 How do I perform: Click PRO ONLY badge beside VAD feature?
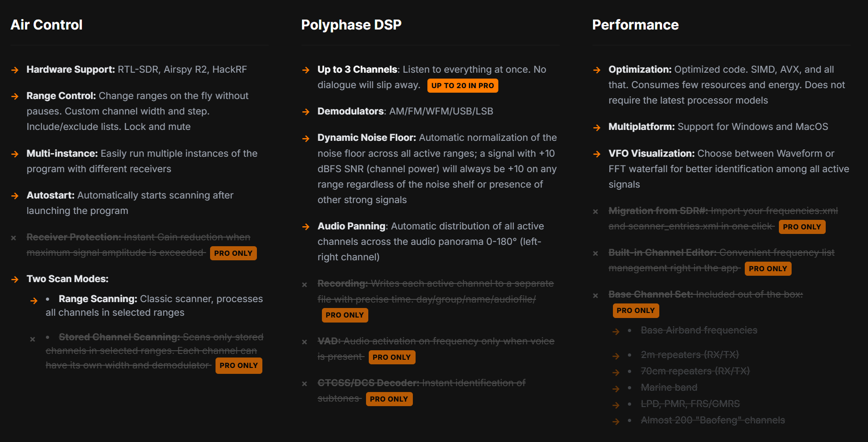coord(391,357)
